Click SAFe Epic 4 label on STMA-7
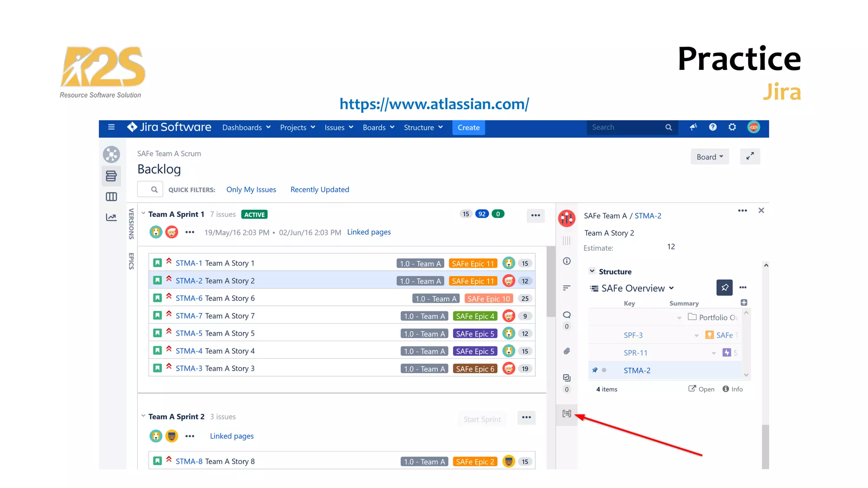 [475, 316]
